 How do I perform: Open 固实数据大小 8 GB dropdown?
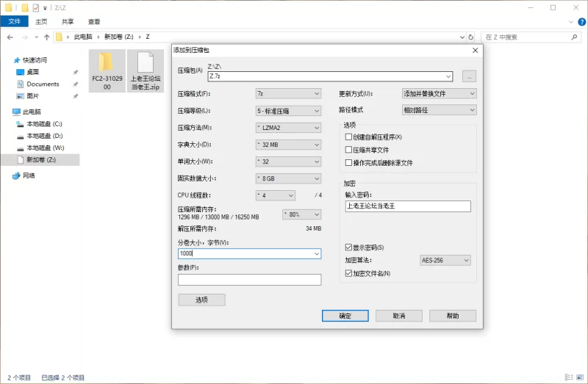(x=288, y=178)
